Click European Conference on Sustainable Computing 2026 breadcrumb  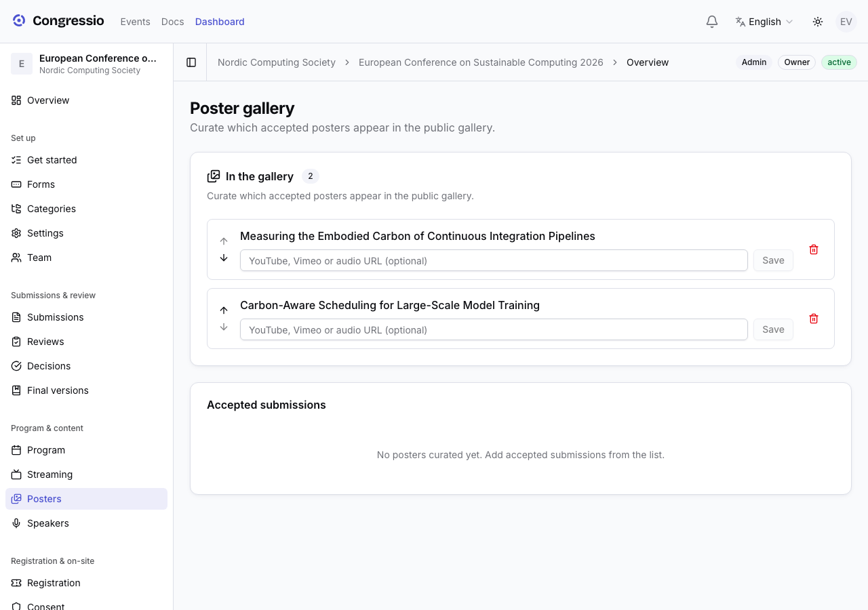tap(481, 62)
